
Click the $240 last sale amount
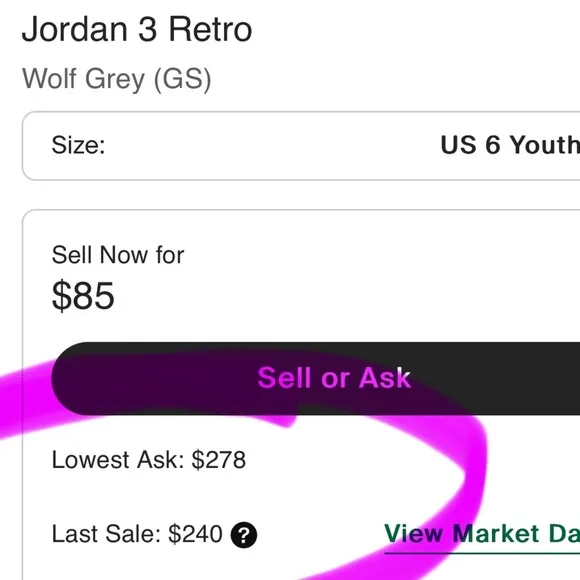pos(195,534)
